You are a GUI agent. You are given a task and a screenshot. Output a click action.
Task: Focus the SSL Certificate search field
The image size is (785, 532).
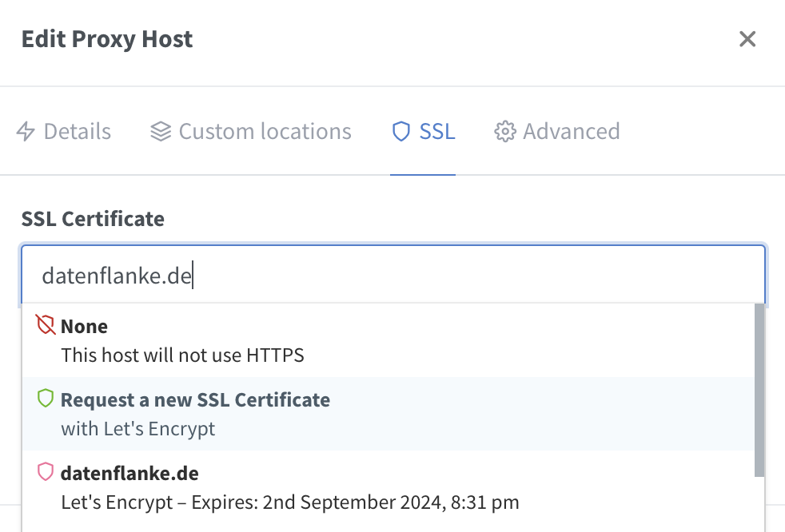(x=393, y=276)
